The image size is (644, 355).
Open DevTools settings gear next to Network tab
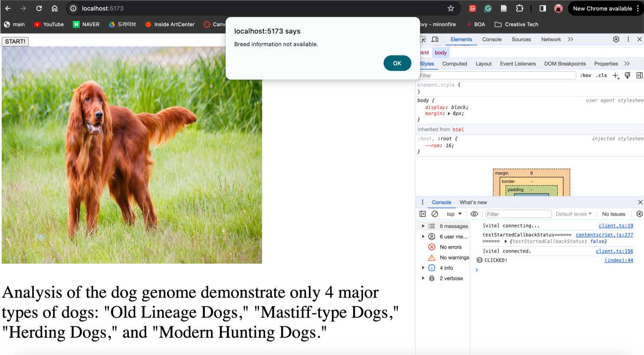[616, 40]
